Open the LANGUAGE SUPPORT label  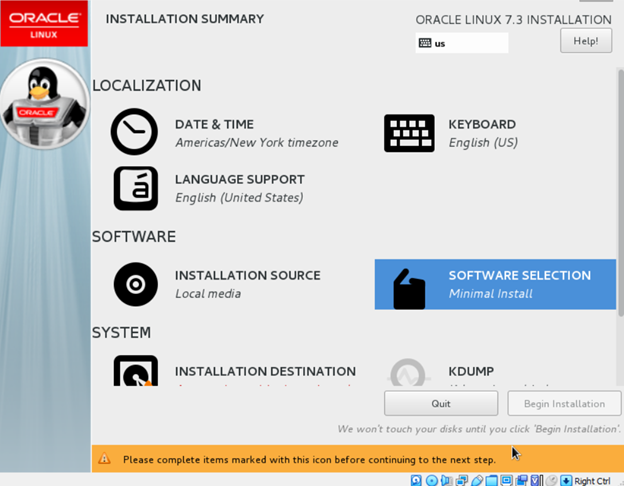point(240,179)
